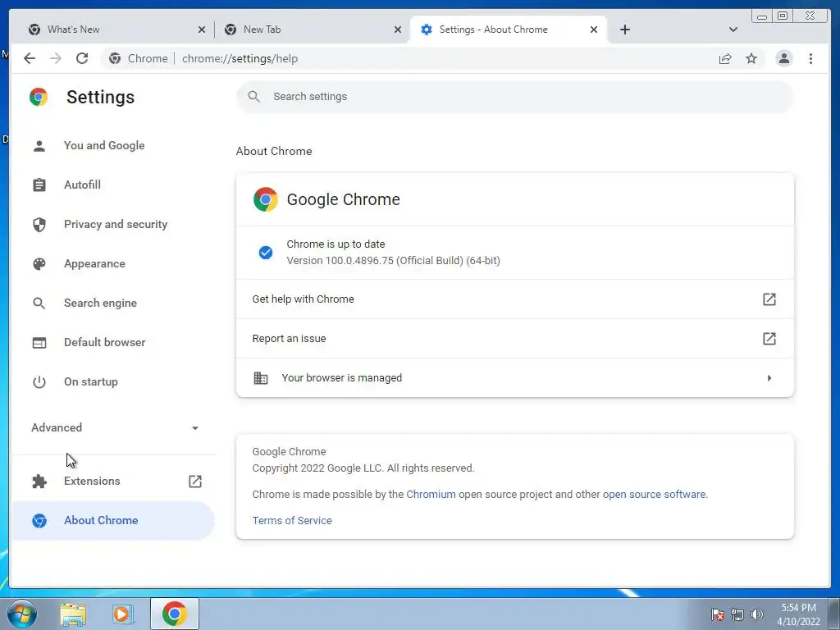Open the Chrome three-dot menu
The width and height of the screenshot is (840, 630).
(810, 58)
